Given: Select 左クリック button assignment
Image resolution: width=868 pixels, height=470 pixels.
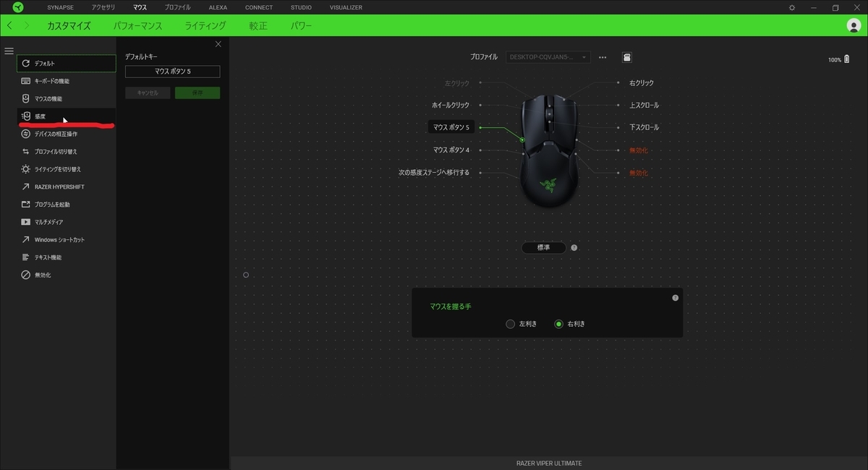Looking at the screenshot, I should [457, 83].
